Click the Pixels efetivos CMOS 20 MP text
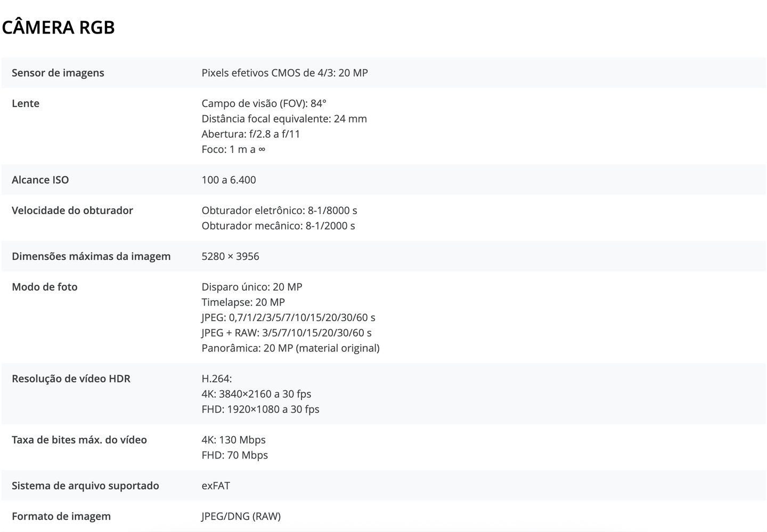 pyautogui.click(x=284, y=73)
